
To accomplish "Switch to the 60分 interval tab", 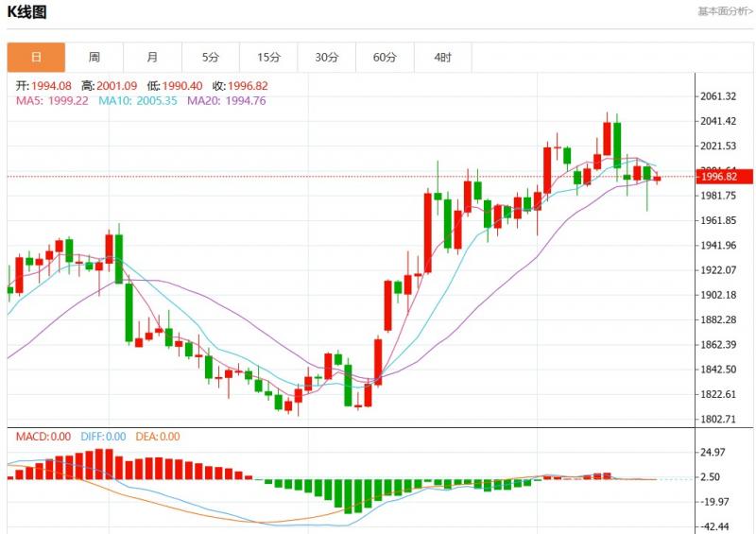I will pos(385,58).
